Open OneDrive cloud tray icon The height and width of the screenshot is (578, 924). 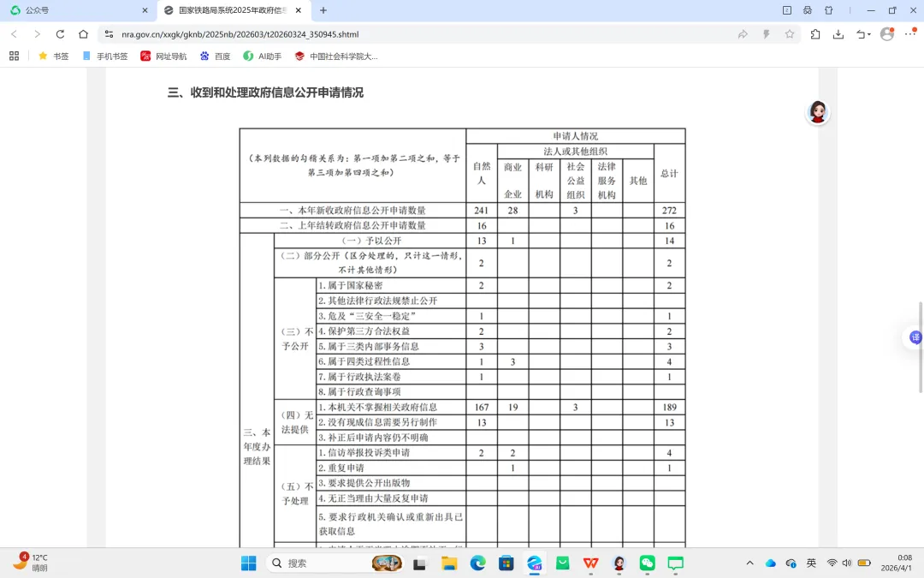pyautogui.click(x=770, y=563)
